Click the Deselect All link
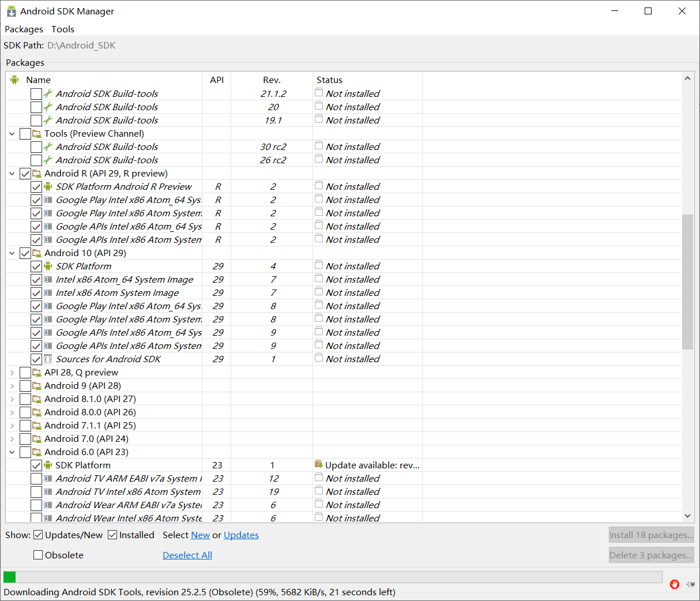The width and height of the screenshot is (700, 601). pyautogui.click(x=187, y=555)
